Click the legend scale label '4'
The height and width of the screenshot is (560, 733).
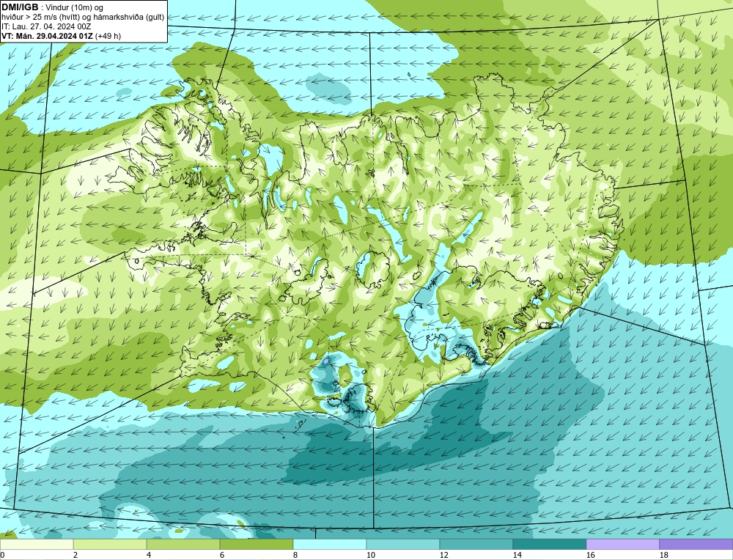(x=149, y=556)
